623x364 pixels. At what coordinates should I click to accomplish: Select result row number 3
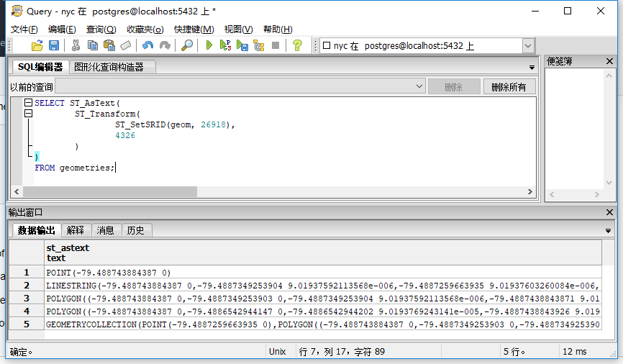pos(27,299)
